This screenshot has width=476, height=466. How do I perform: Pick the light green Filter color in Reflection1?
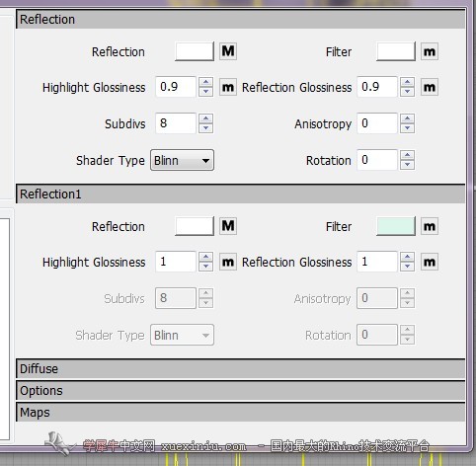pyautogui.click(x=396, y=226)
